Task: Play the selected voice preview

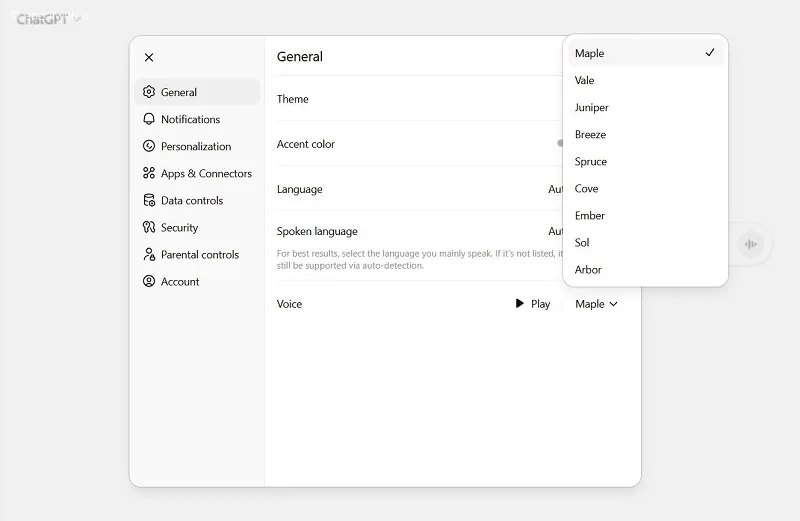Action: tap(532, 304)
